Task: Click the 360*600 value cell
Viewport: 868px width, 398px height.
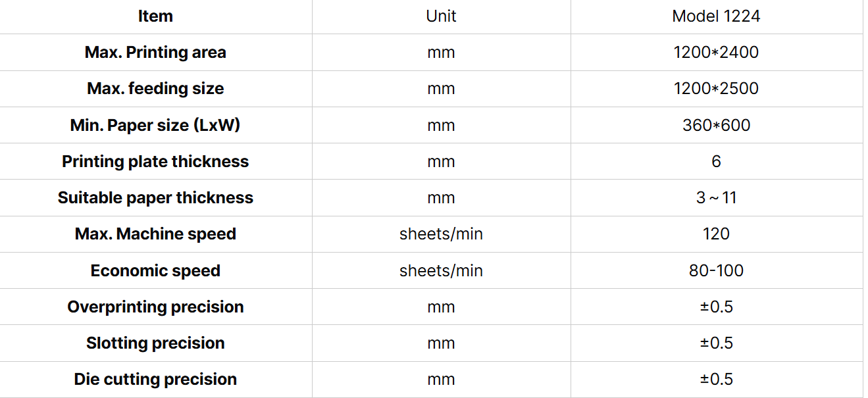Action: 716,125
